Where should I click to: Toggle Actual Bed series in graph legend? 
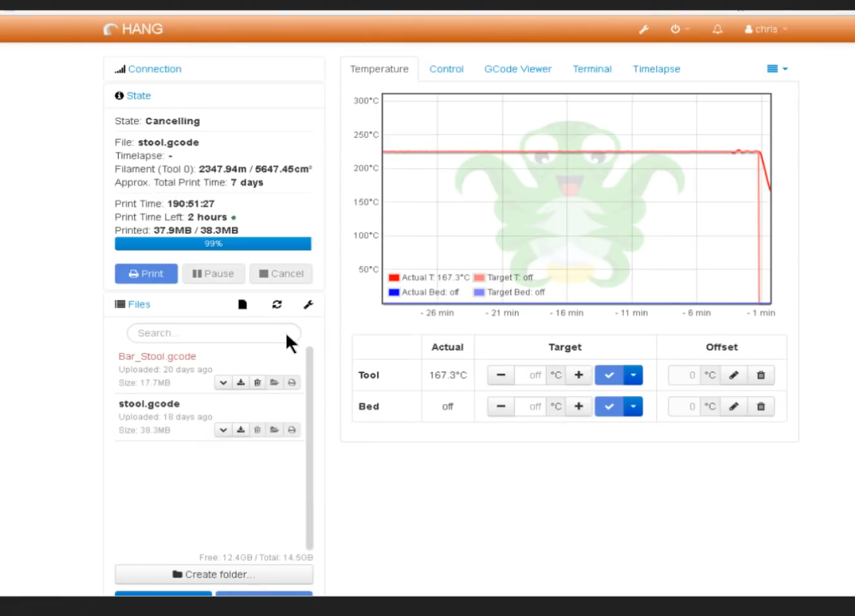tap(424, 292)
